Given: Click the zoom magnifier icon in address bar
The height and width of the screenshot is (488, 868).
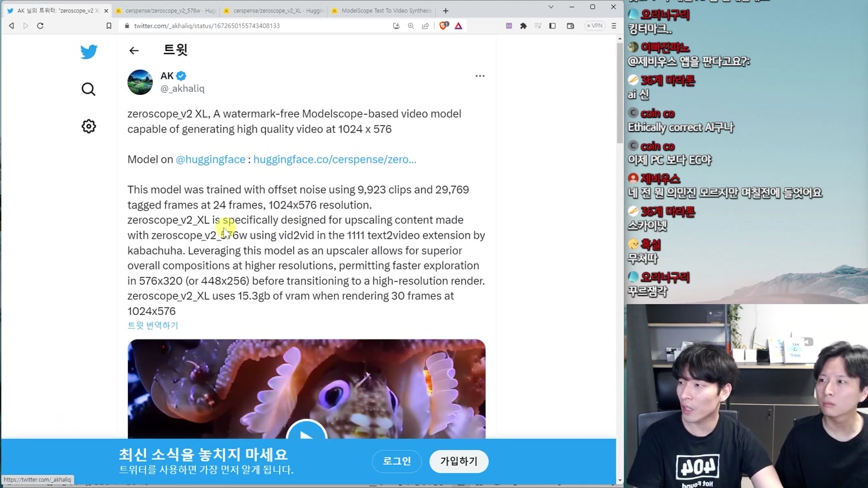Looking at the screenshot, I should pyautogui.click(x=411, y=26).
